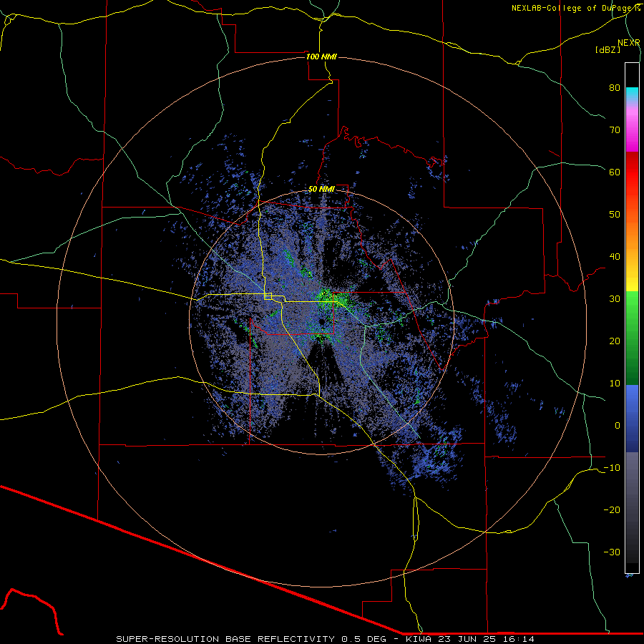Click the bright green band on the color scale
This screenshot has width=644, height=644.
[632, 306]
